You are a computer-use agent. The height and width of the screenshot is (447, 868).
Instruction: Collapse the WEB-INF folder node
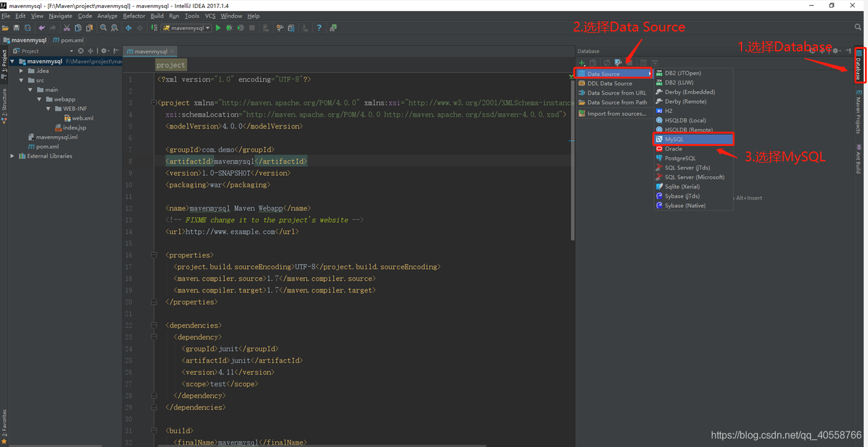49,109
